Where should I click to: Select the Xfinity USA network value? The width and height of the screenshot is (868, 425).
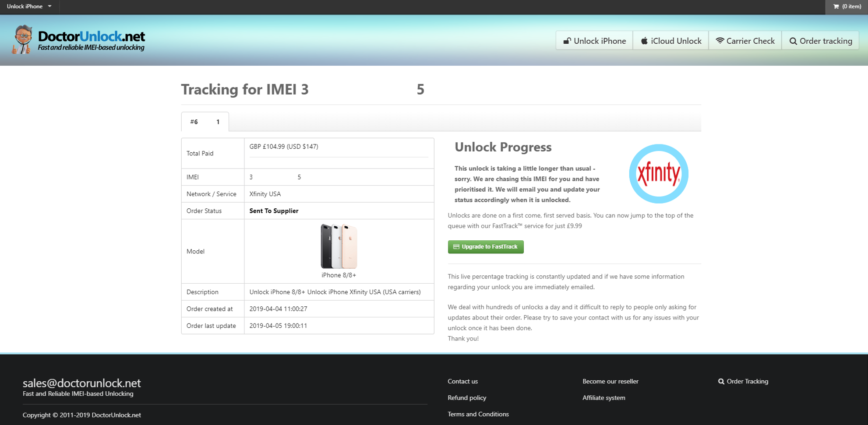(x=265, y=194)
